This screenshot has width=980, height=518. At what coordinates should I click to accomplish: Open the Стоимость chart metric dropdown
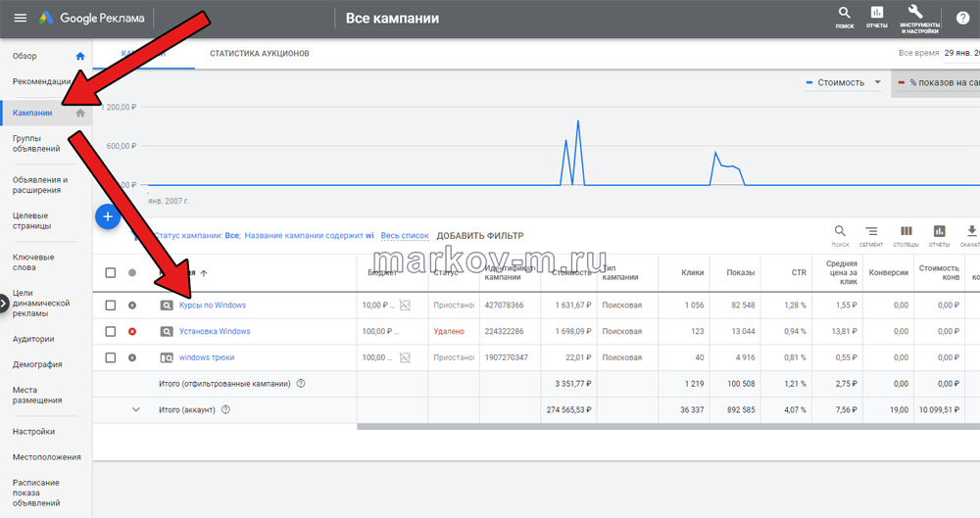[x=844, y=83]
